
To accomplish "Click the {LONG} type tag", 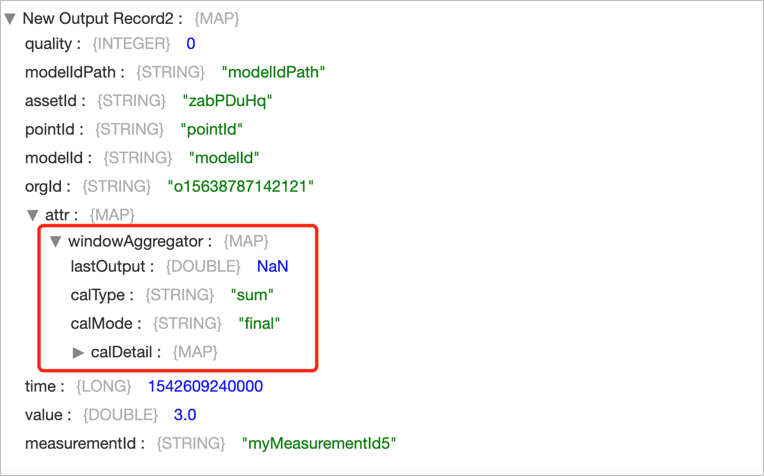I will coord(104,386).
